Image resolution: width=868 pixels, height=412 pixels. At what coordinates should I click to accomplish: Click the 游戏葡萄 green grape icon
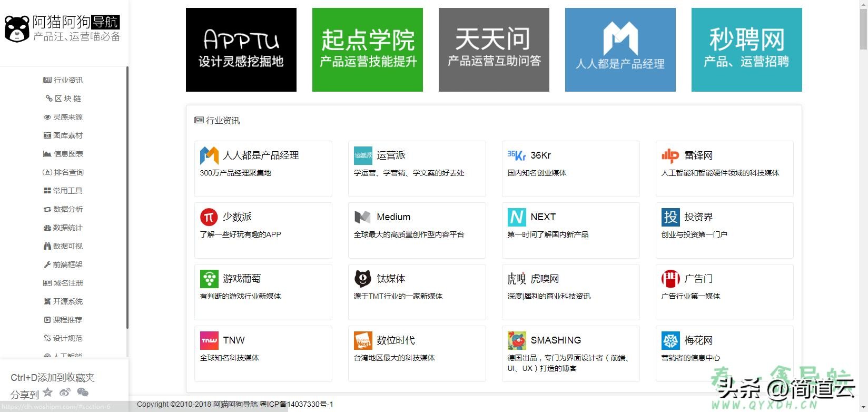coord(209,279)
